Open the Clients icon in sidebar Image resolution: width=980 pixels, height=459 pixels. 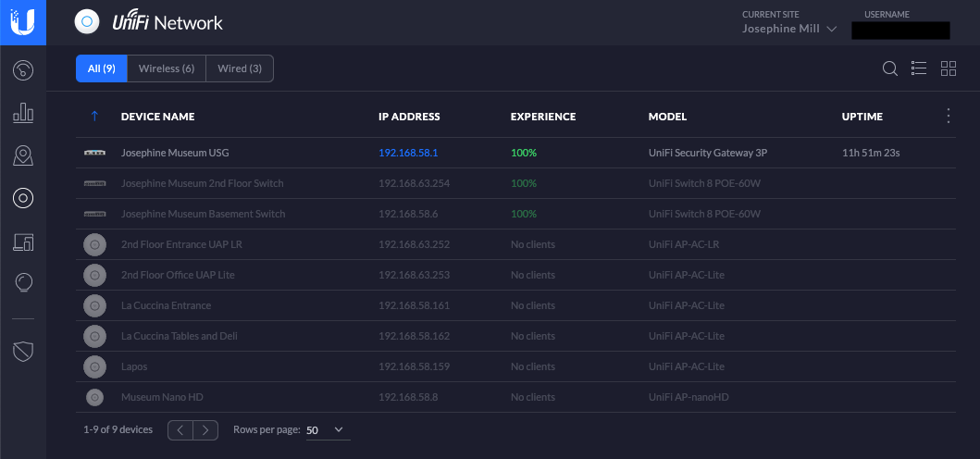[x=23, y=242]
